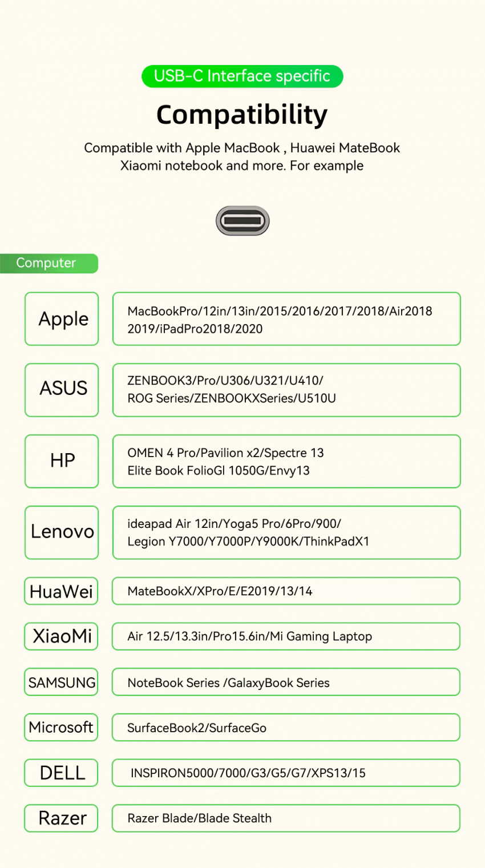Viewport: 485px width, 868px height.
Task: Click the HuaWei brand box
Action: (61, 591)
